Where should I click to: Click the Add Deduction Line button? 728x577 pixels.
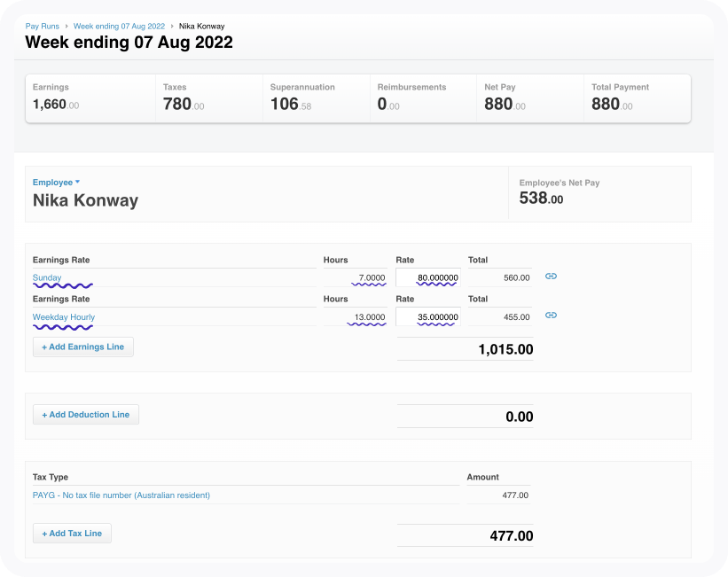pos(86,415)
